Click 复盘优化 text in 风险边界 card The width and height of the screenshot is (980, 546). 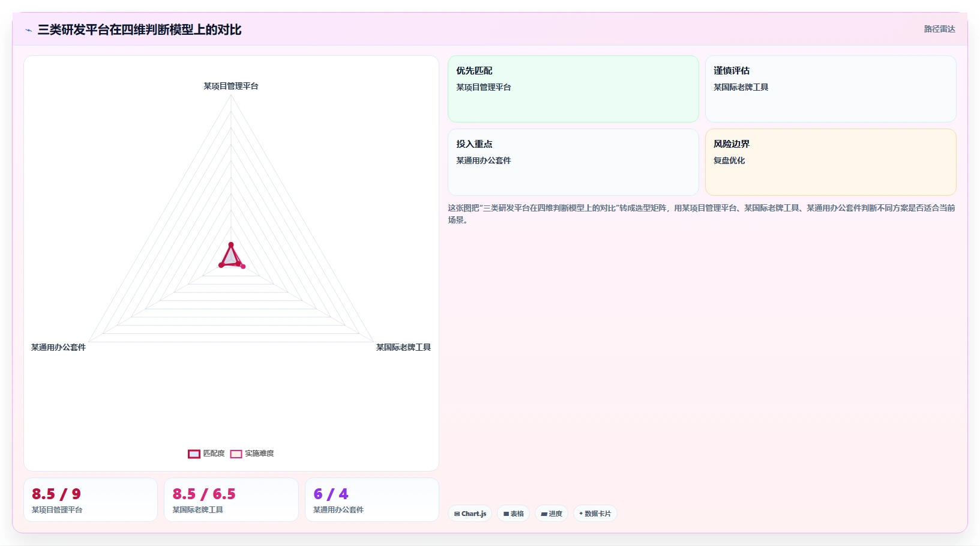point(729,160)
